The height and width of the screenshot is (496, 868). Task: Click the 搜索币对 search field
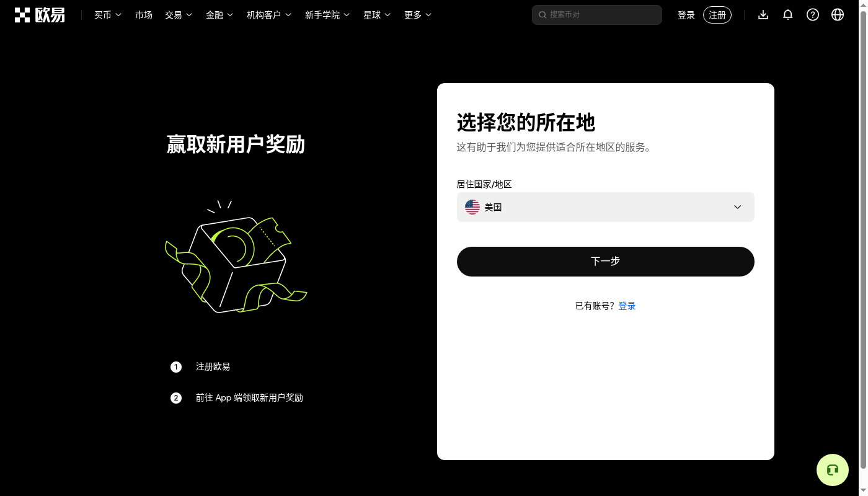pos(597,15)
